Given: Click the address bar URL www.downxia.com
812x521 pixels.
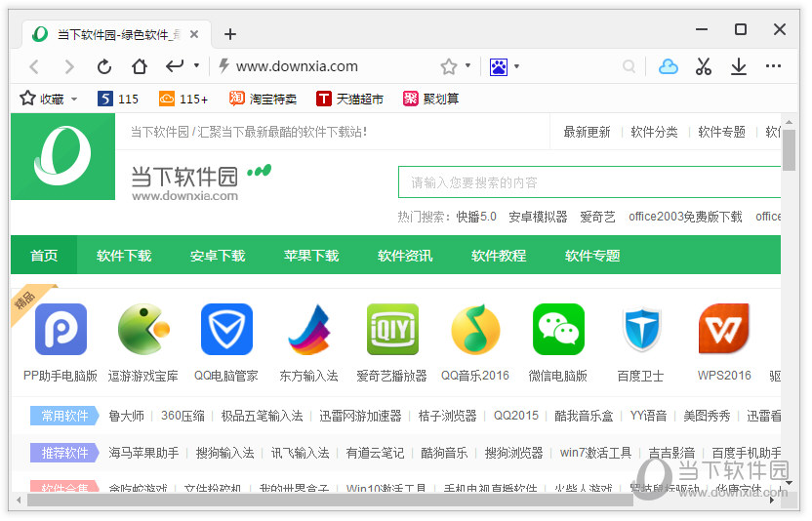Looking at the screenshot, I should [x=297, y=66].
